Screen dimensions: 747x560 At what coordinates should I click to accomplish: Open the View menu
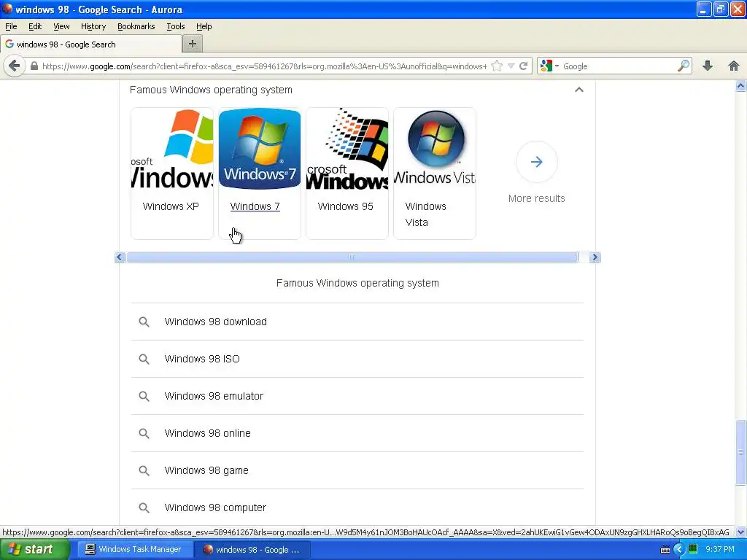pyautogui.click(x=61, y=27)
